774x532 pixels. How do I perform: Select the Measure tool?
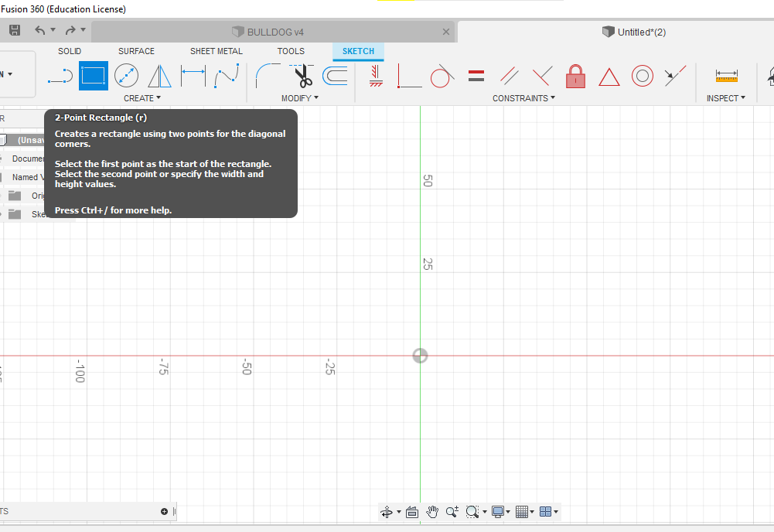(727, 76)
